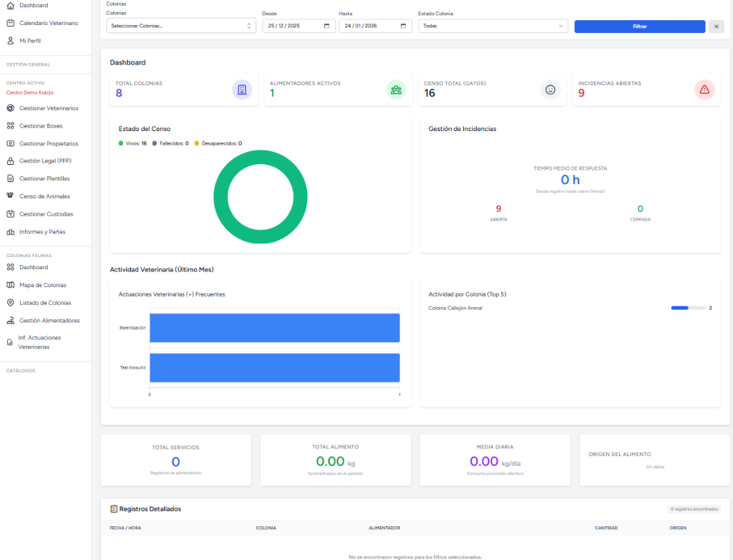This screenshot has width=733, height=560.
Task: Click the green donut chart ring
Action: pos(220,197)
